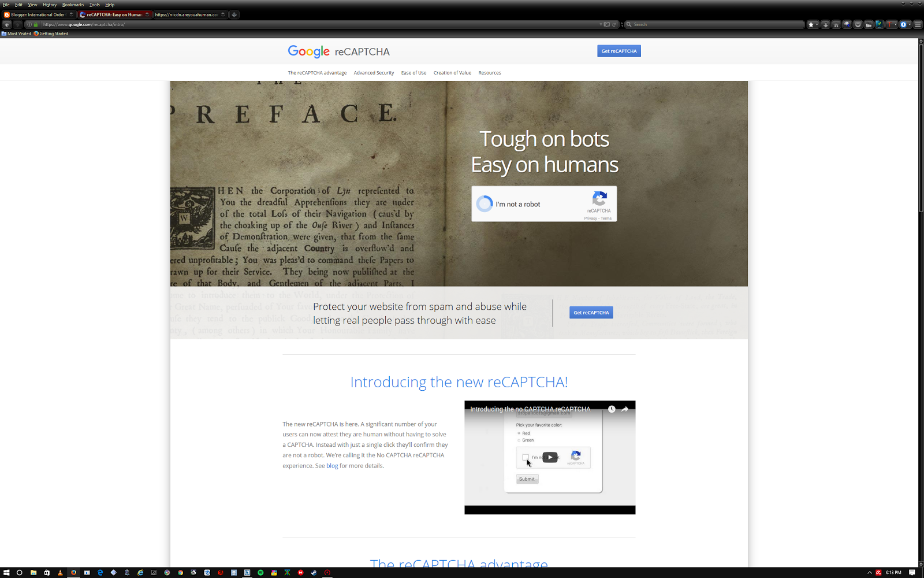Close the Blogger International Order tab

[x=72, y=14]
